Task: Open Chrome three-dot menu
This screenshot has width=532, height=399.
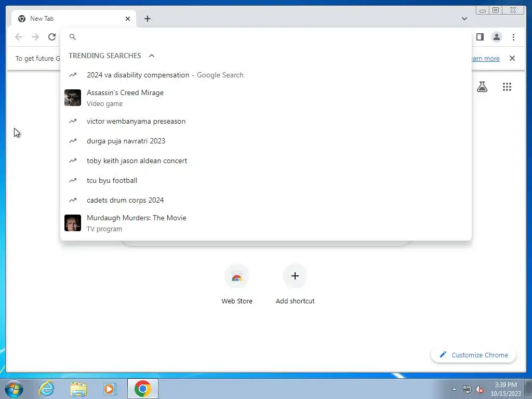Action: coord(513,37)
